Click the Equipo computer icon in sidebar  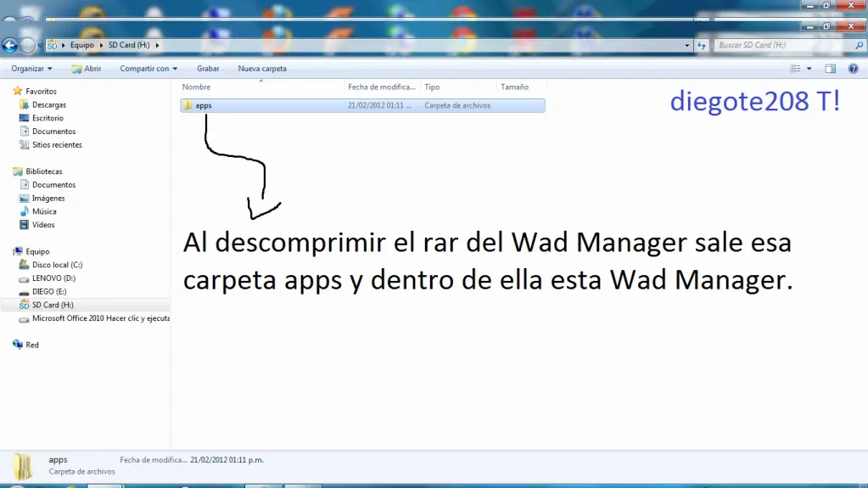18,251
